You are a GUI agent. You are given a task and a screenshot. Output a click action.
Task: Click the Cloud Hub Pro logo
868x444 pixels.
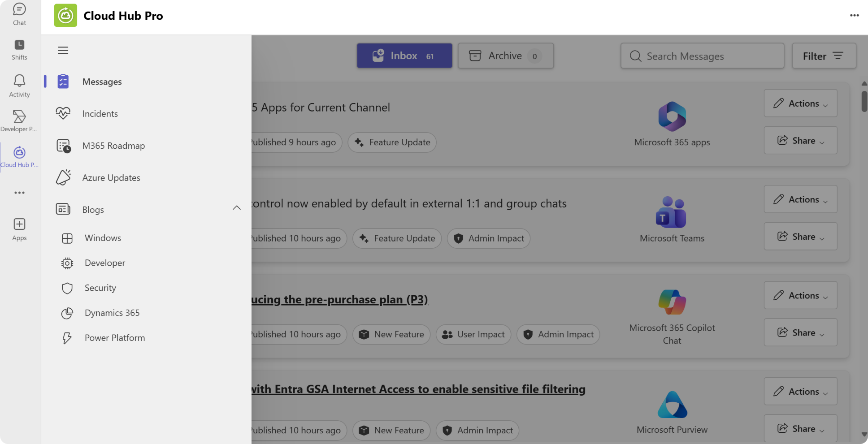tap(65, 16)
